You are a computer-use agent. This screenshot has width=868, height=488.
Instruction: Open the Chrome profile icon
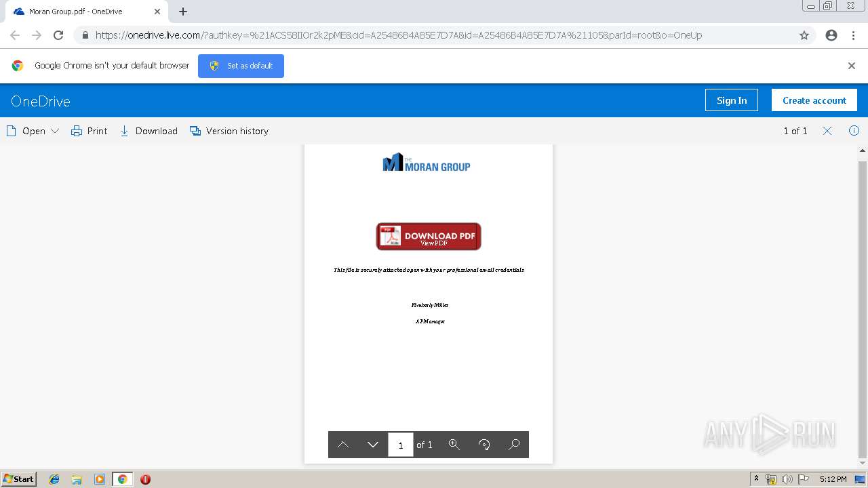coord(831,35)
